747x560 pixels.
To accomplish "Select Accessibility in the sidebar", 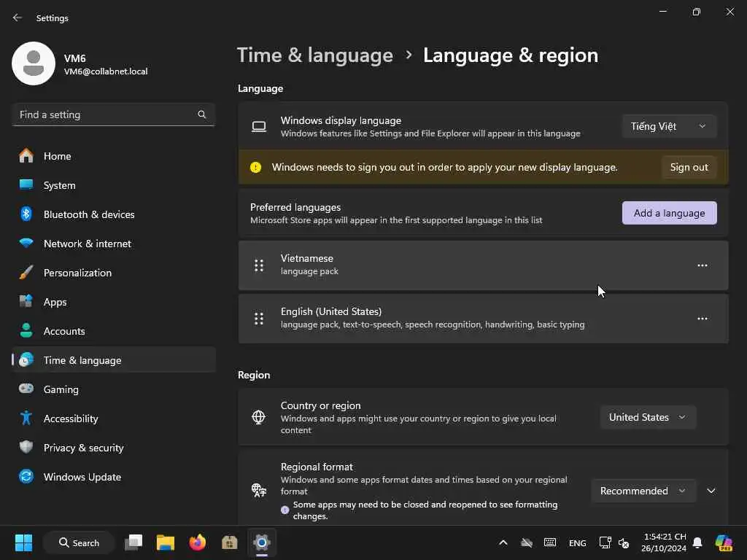I will 114,419.
